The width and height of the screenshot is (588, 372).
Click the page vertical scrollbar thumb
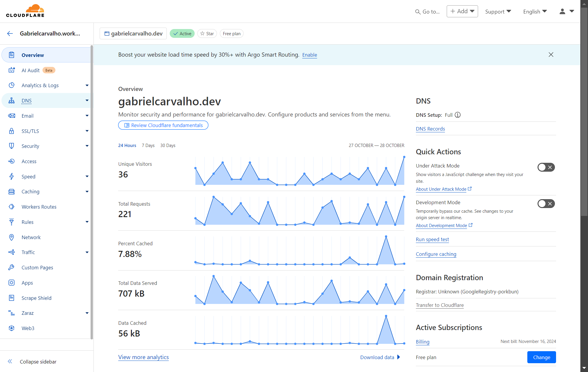coord(584,111)
